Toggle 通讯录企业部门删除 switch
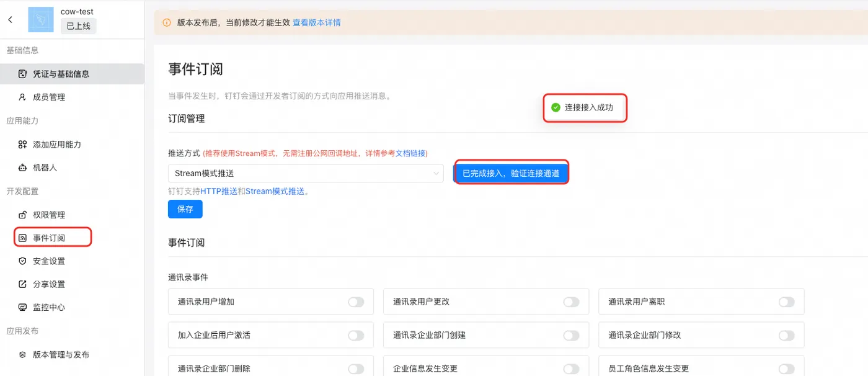 (356, 369)
